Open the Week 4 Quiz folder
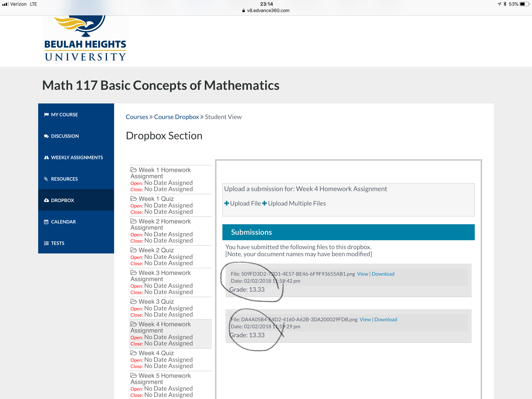The height and width of the screenshot is (399, 532). tap(156, 353)
